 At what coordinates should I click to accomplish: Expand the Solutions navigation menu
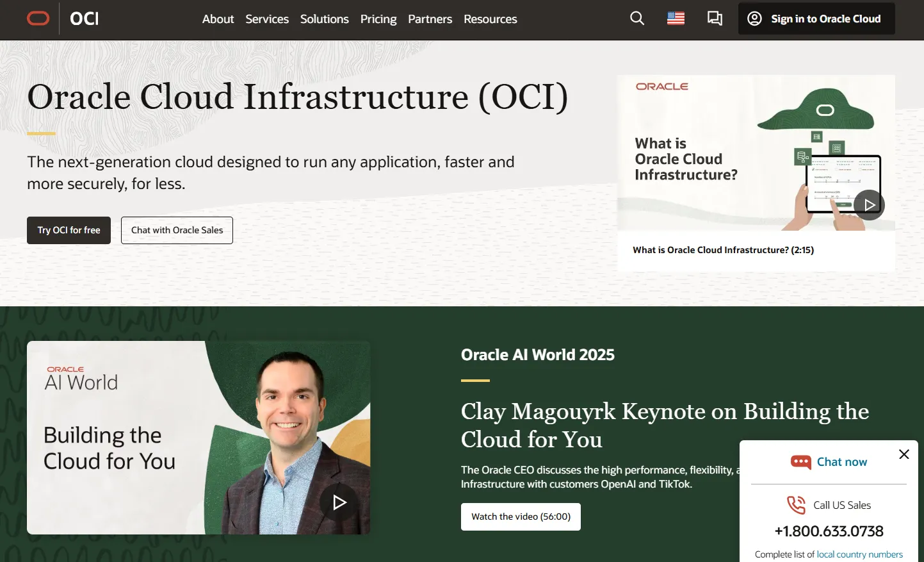[x=324, y=19]
